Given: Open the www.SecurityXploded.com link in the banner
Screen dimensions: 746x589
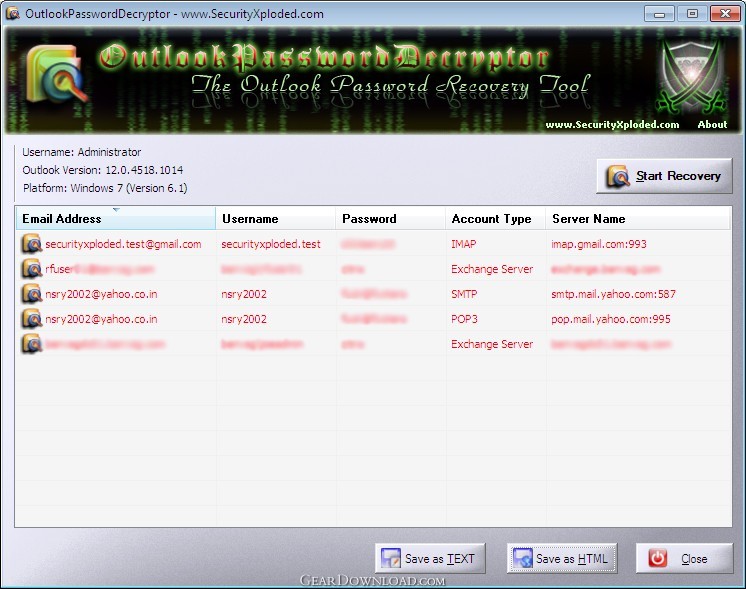Looking at the screenshot, I should point(612,125).
